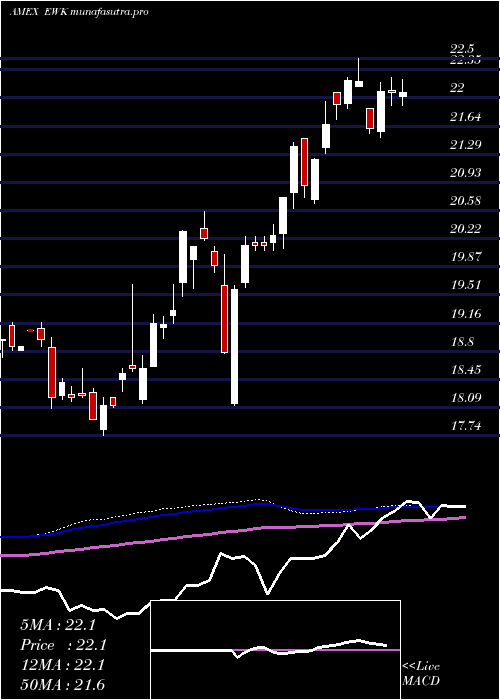Image resolution: width=500 pixels, height=700 pixels.
Task: Click the 18.8 price level label
Action: click(x=462, y=342)
